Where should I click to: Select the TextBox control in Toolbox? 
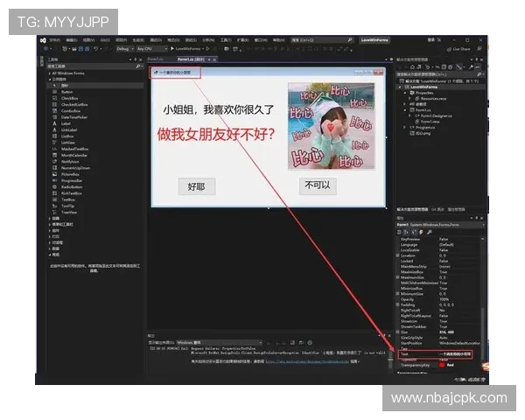[68, 200]
